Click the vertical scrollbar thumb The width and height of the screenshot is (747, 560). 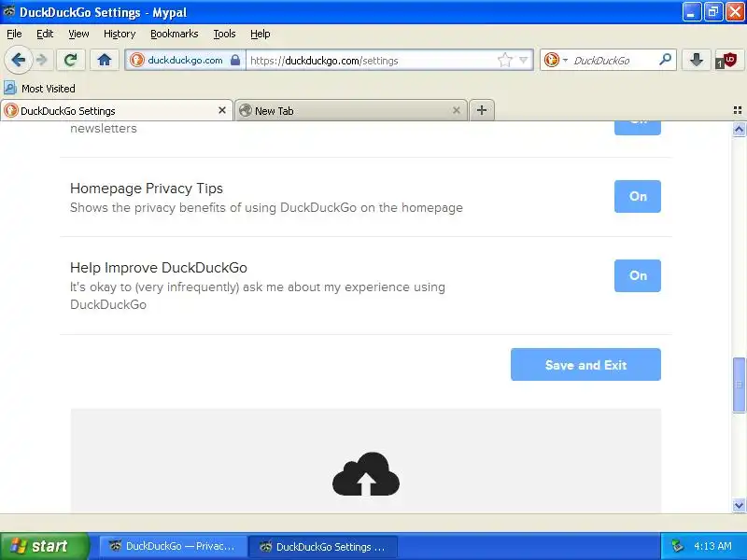pos(739,385)
